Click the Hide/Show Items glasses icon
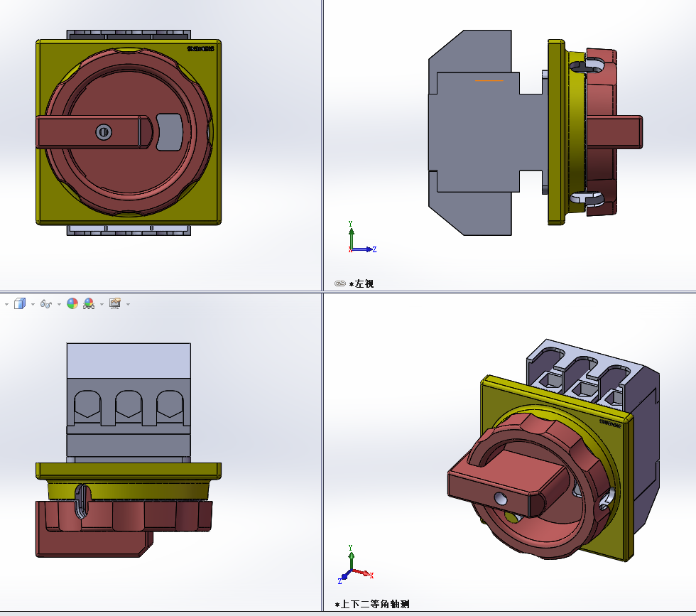 pos(45,304)
